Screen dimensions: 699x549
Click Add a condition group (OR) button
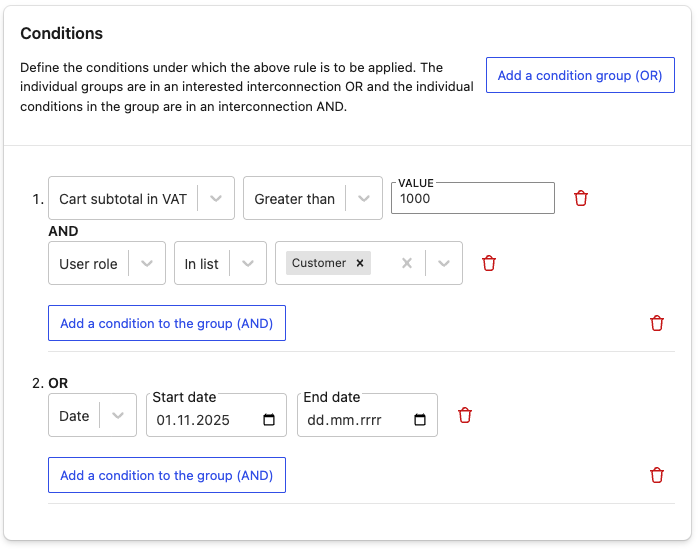tap(580, 75)
